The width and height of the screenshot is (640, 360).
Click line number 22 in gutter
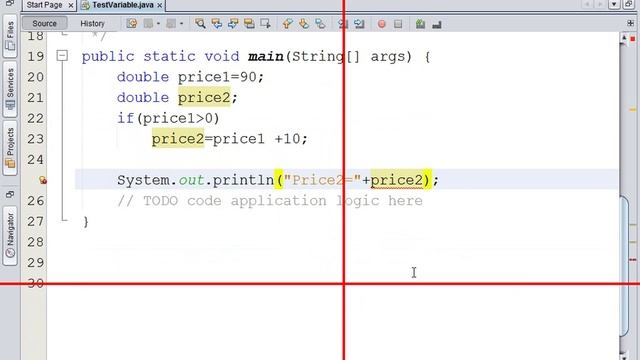36,118
